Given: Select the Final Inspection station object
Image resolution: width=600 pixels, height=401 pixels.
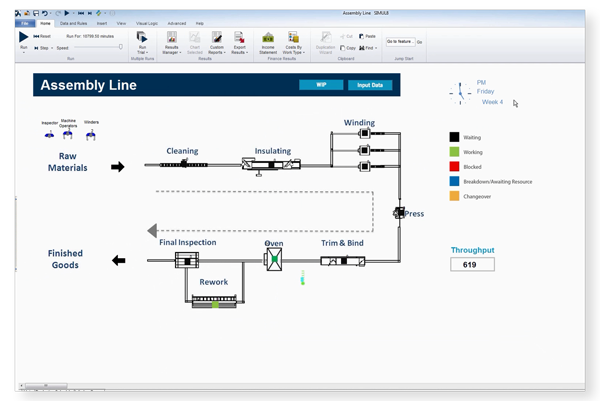Looking at the screenshot, I should (187, 260).
